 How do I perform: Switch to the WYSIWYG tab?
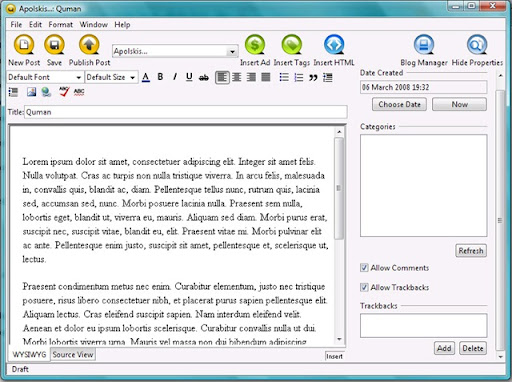[29, 355]
